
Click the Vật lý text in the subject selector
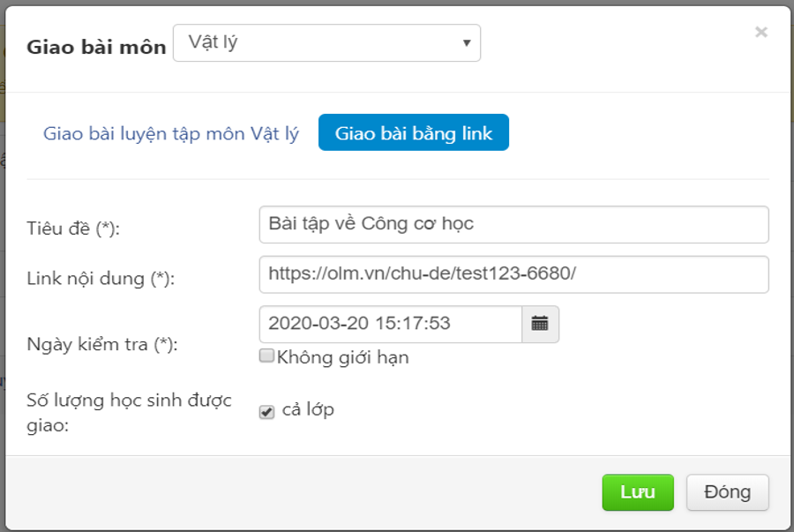click(213, 42)
